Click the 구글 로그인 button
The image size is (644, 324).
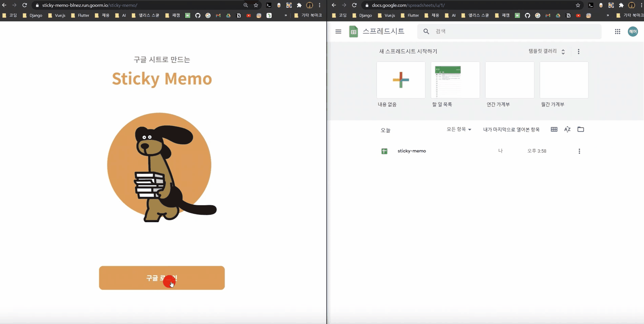coord(162,278)
